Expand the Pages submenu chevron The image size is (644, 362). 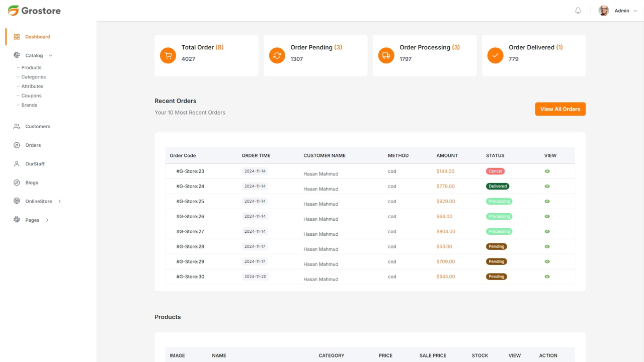47,220
